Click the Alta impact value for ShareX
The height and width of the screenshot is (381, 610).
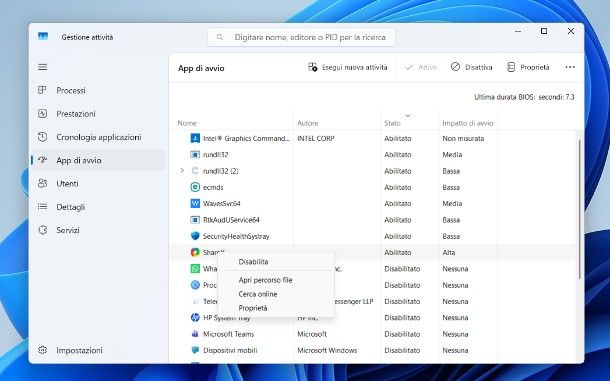pyautogui.click(x=449, y=252)
